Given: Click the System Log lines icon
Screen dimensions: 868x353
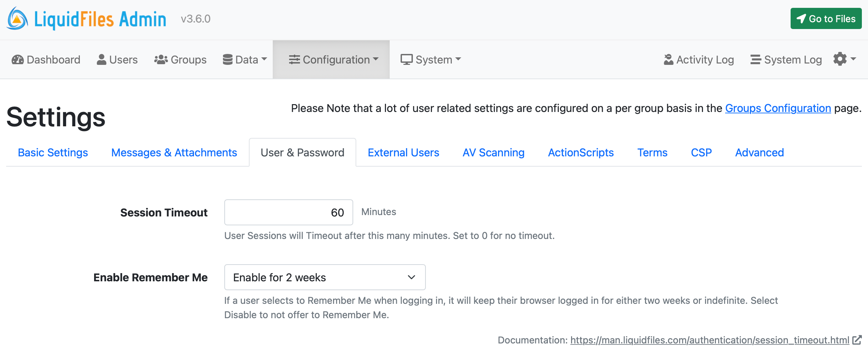Looking at the screenshot, I should pos(755,59).
